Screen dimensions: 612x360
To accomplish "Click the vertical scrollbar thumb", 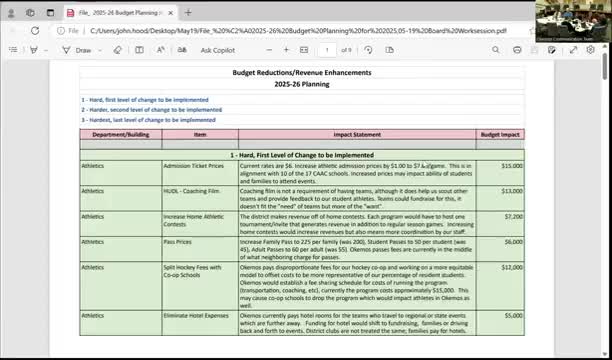I will pos(605,66).
